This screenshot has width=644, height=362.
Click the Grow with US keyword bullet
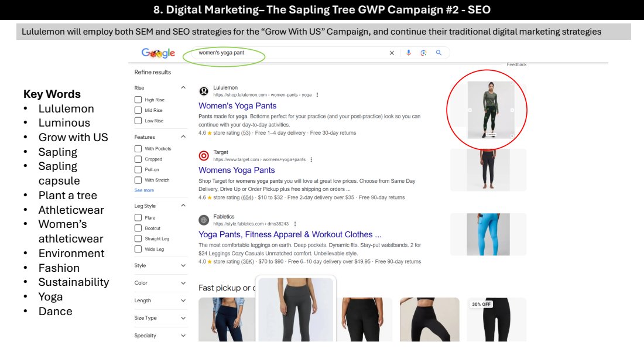(73, 137)
